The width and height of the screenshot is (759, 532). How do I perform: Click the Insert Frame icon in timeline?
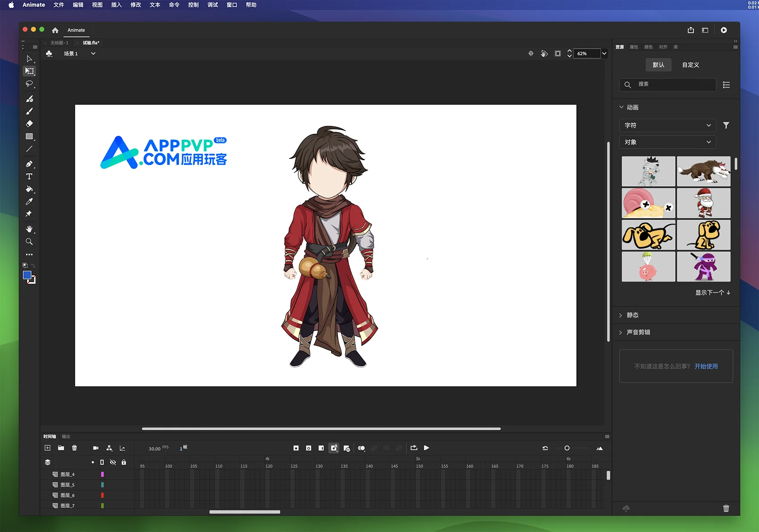click(x=321, y=448)
